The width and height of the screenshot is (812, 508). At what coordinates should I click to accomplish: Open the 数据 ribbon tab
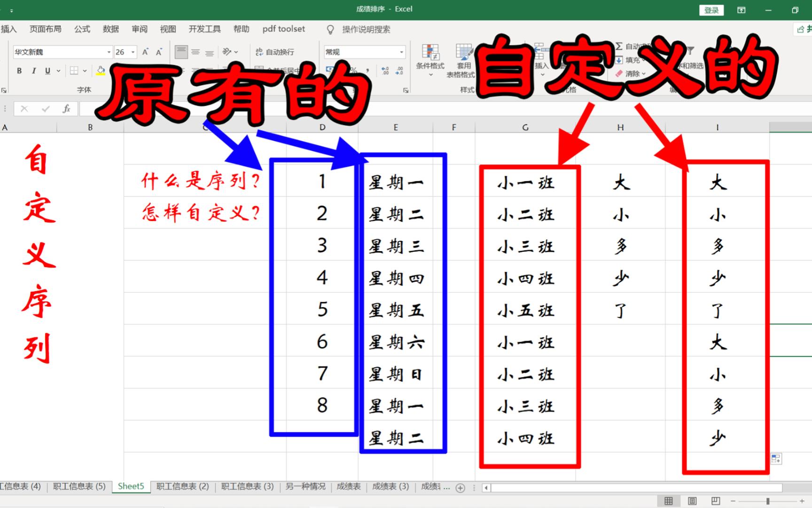pyautogui.click(x=110, y=29)
